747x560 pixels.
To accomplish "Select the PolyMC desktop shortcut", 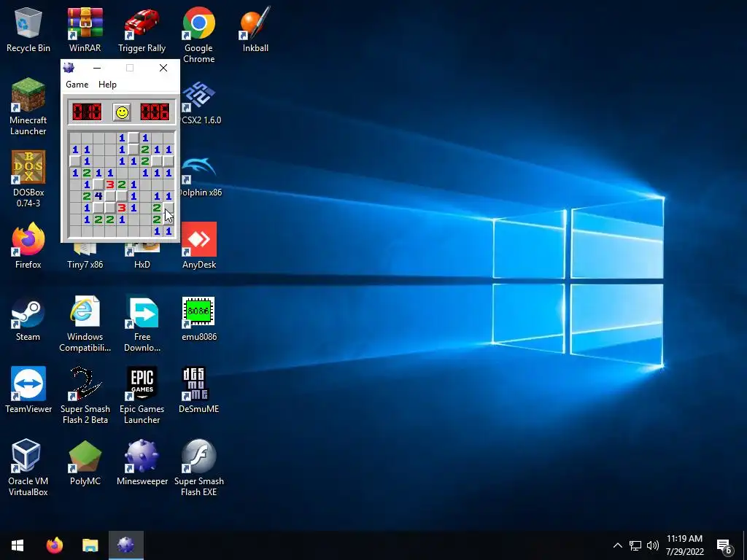I will click(x=85, y=462).
